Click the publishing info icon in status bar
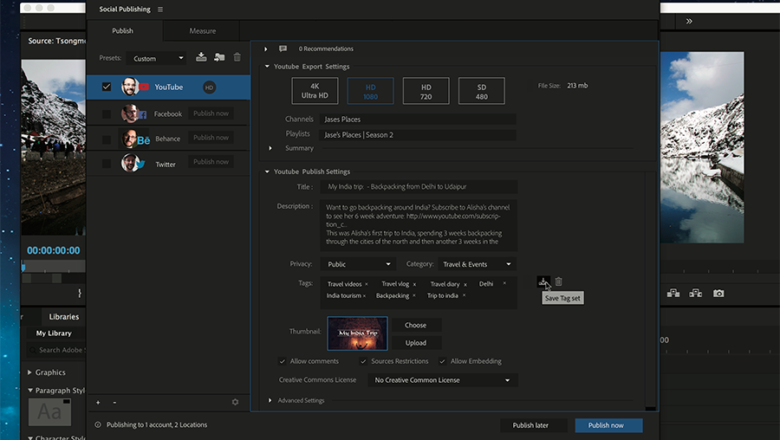Viewport: 780px width, 440px height. point(98,425)
